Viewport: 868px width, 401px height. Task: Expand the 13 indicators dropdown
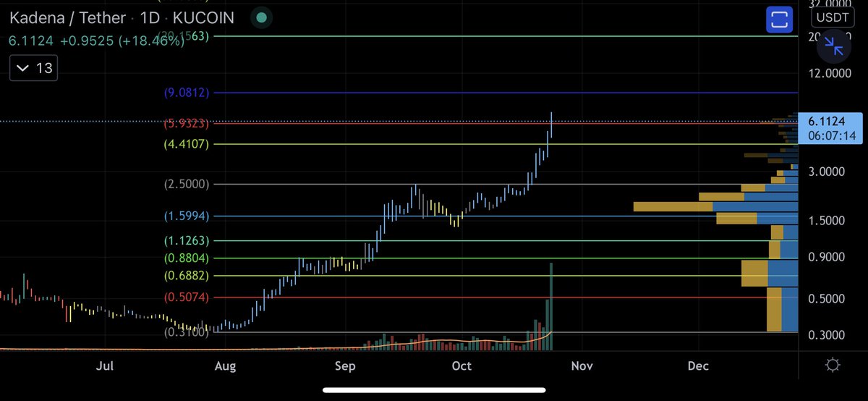click(x=34, y=69)
